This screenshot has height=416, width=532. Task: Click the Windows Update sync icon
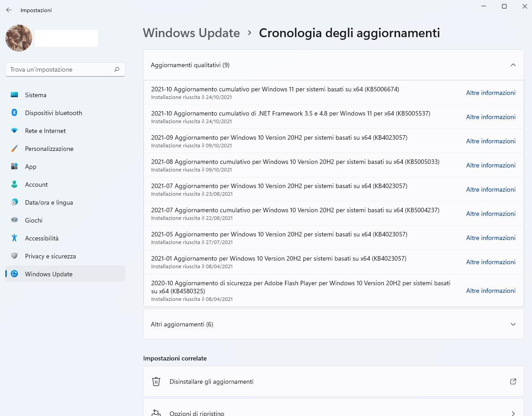[x=14, y=274]
